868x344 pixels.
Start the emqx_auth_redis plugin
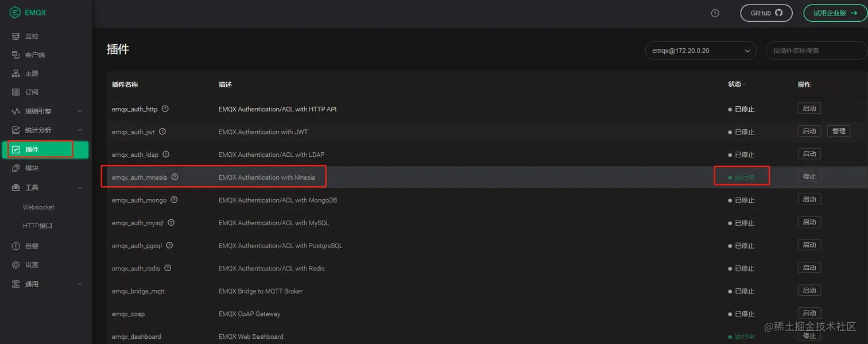pos(809,268)
